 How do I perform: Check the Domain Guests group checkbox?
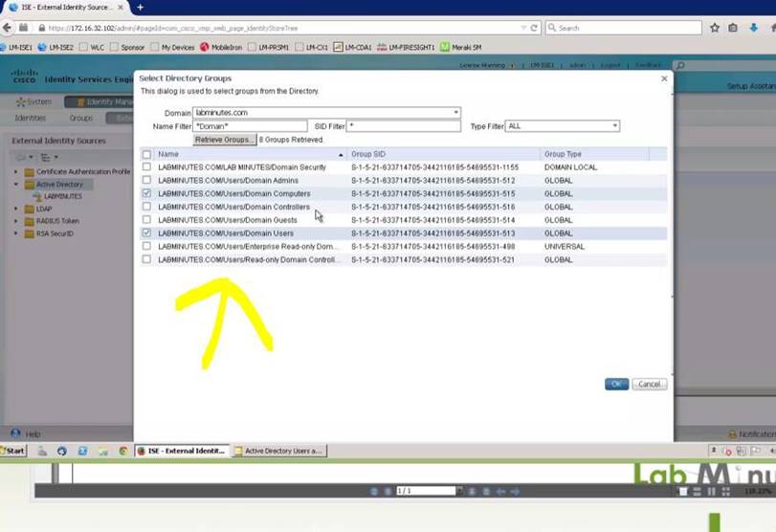click(146, 220)
